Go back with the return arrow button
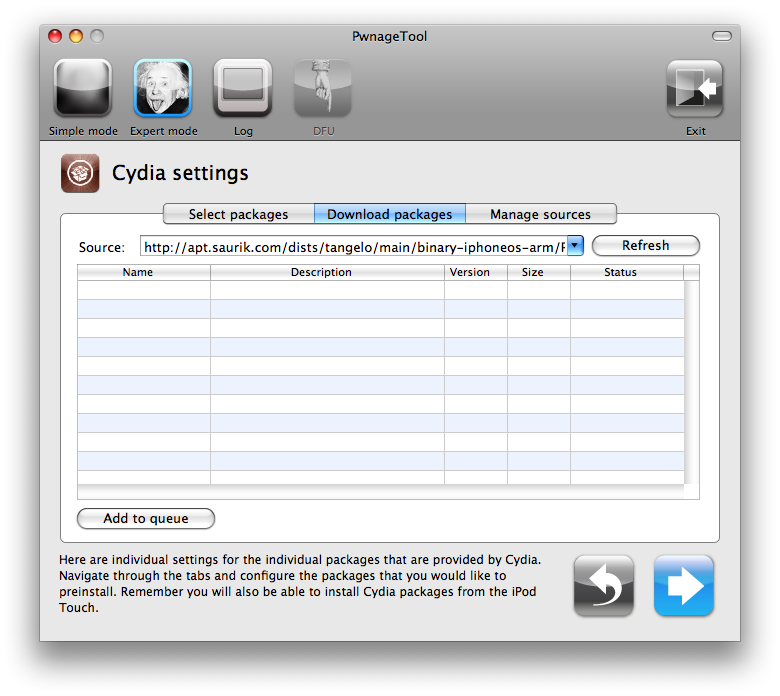Image resolution: width=780 pixels, height=696 pixels. [x=603, y=586]
